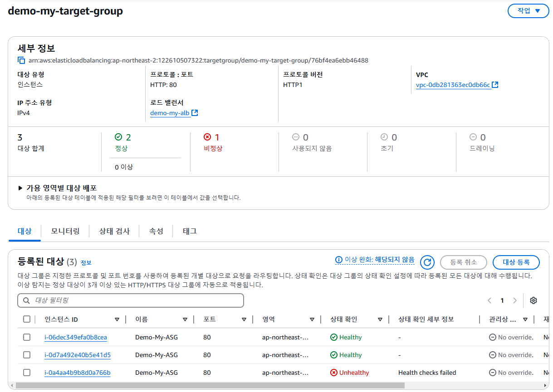Click No override icon in i-0a4aa4b9b8d0a766b row

pyautogui.click(x=493, y=373)
